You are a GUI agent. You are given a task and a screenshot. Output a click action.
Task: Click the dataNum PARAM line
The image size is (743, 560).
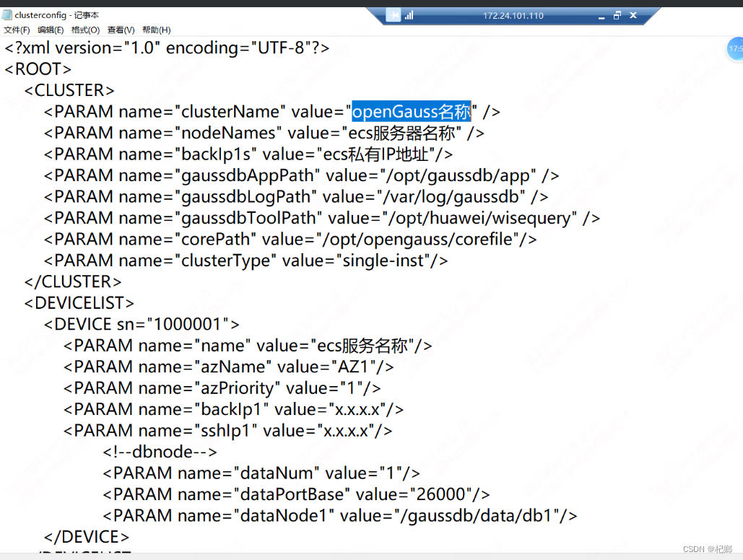261,473
